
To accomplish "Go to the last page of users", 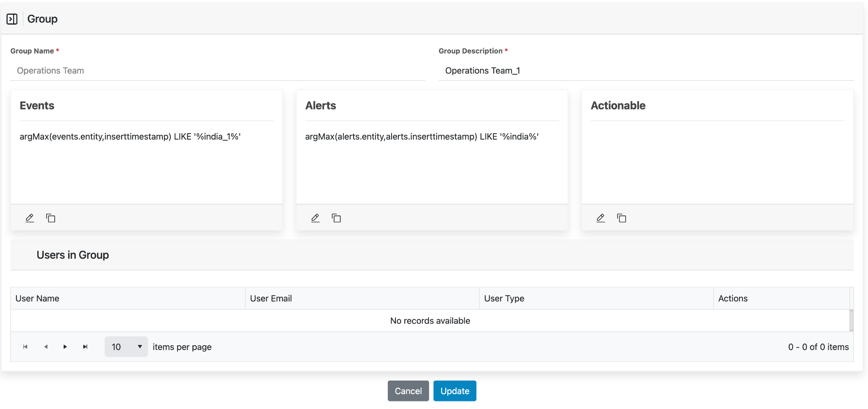I will (85, 347).
